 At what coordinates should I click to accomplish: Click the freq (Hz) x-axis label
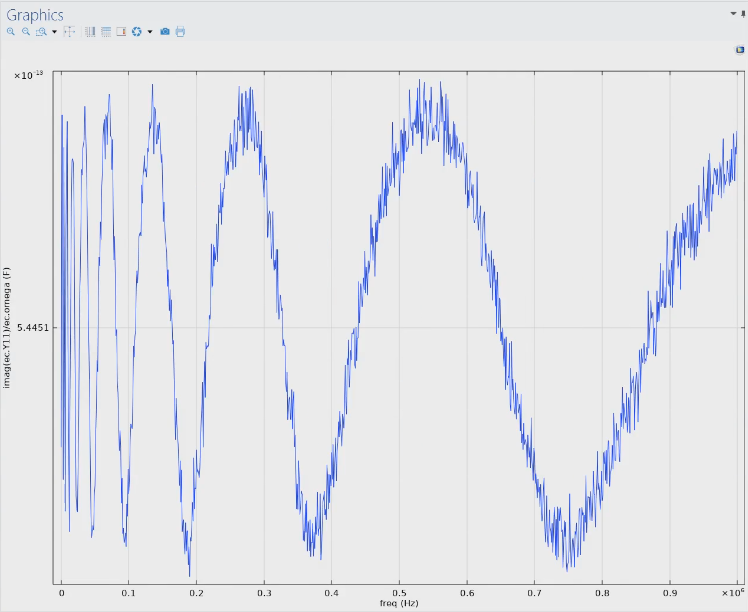click(396, 603)
